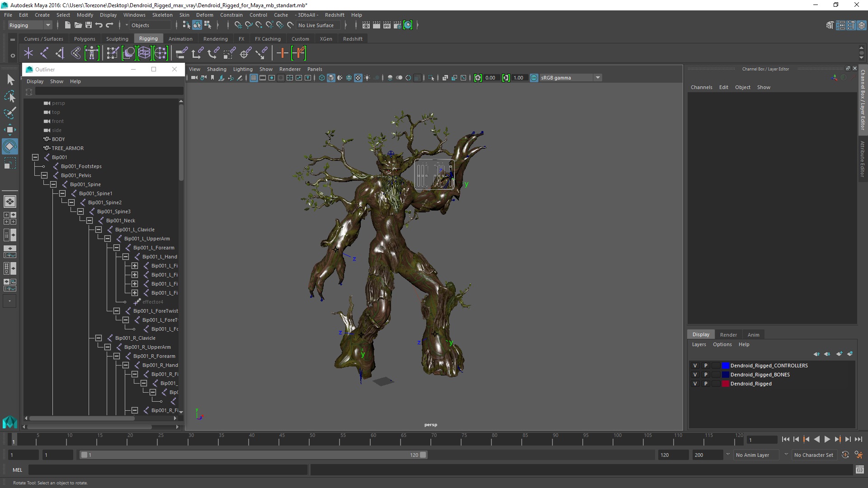Toggle viewport grid display icon

point(253,78)
